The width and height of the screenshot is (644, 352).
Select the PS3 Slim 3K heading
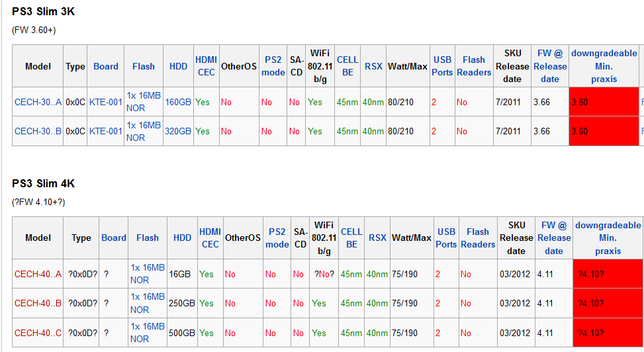tap(43, 11)
